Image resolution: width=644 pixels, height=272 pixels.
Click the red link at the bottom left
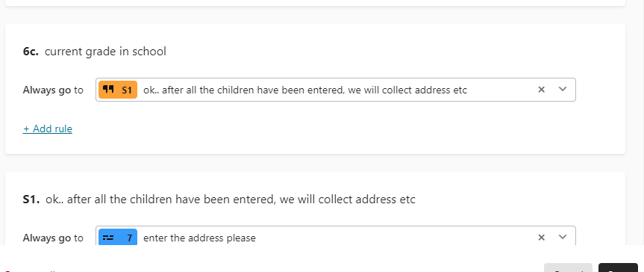point(29,271)
